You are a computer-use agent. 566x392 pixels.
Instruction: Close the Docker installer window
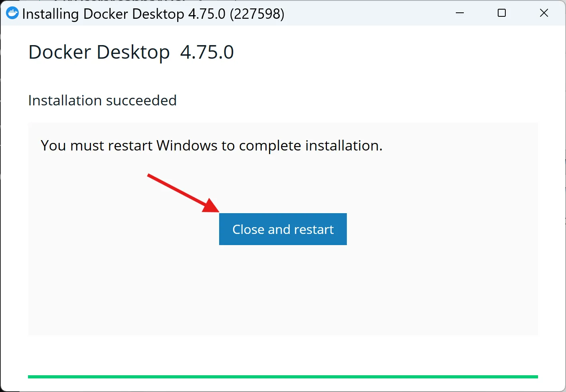pyautogui.click(x=544, y=13)
